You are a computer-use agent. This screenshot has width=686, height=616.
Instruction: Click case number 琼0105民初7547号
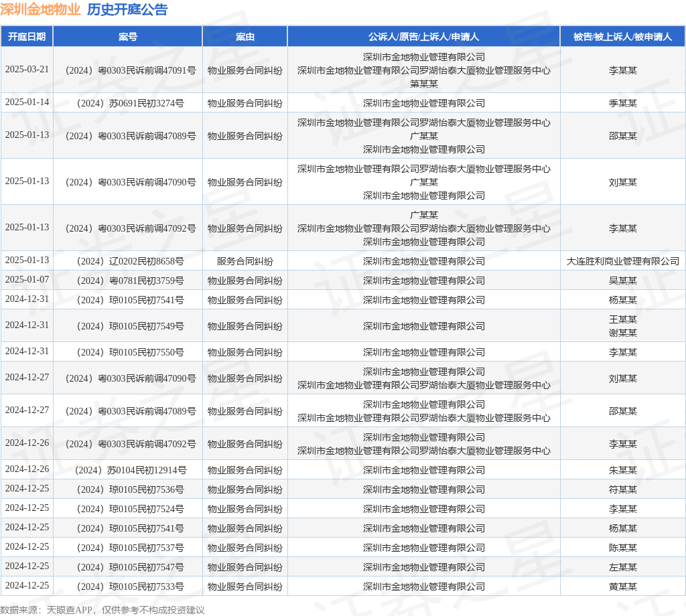[131, 567]
